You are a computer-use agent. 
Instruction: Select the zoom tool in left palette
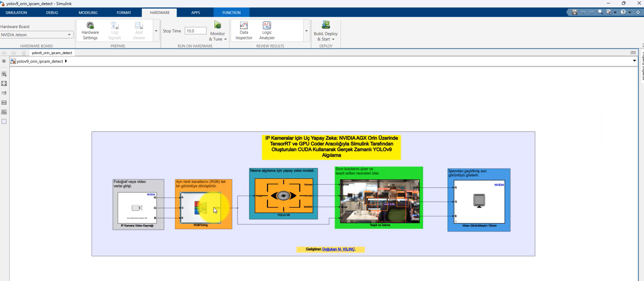(x=4, y=74)
